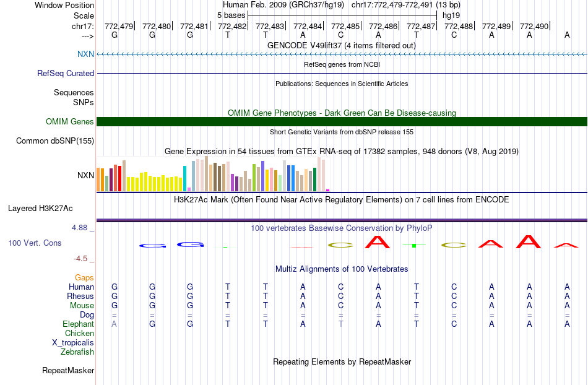Click the H3K27Ac Mark ENCODE track title
Screen dimensions: 588x385
[x=342, y=199]
